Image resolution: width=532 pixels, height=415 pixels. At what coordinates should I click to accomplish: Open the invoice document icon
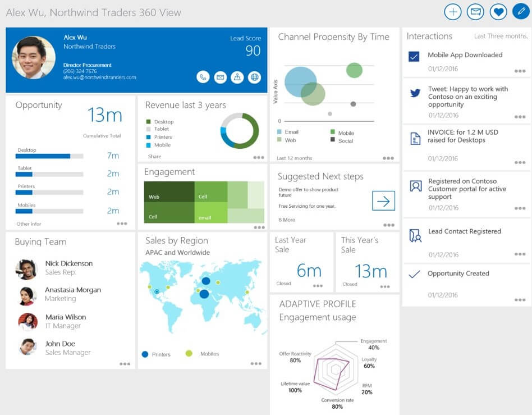[415, 138]
